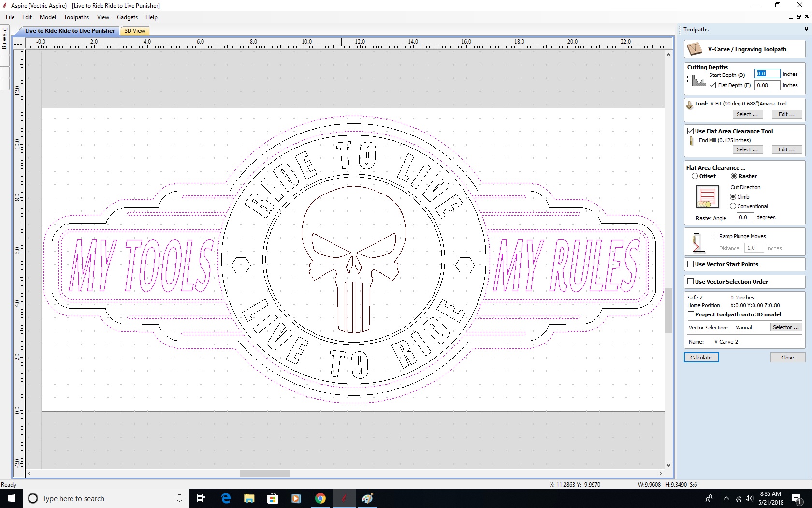Click the cutting depths diagram icon
The width and height of the screenshot is (812, 508).
(696, 80)
